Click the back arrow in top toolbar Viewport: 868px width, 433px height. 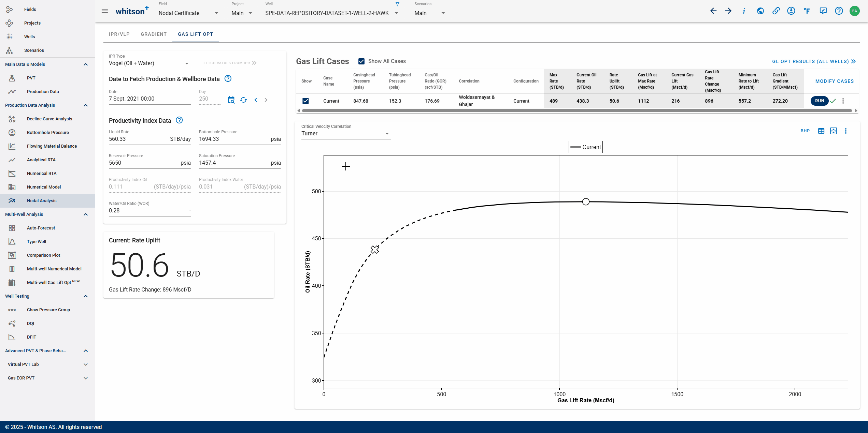tap(713, 11)
